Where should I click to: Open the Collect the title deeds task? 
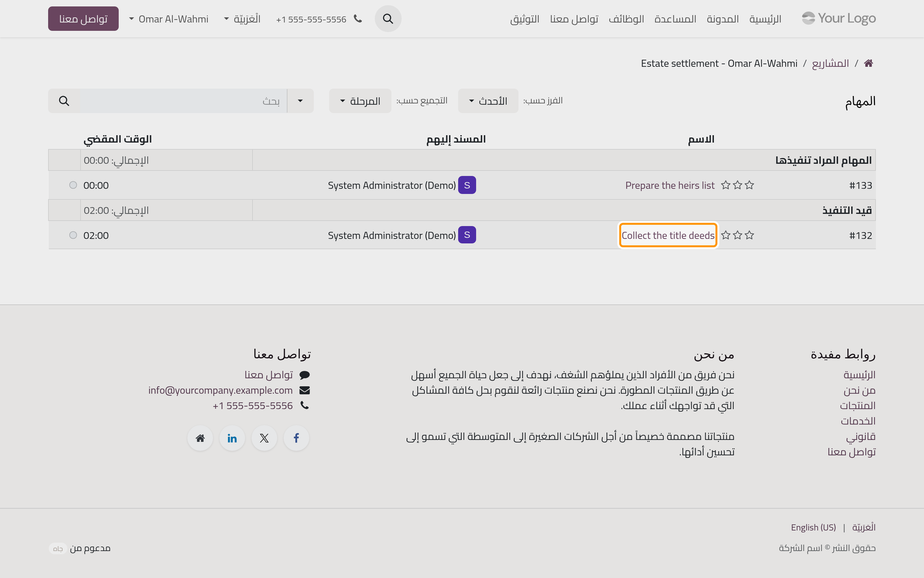pos(668,235)
